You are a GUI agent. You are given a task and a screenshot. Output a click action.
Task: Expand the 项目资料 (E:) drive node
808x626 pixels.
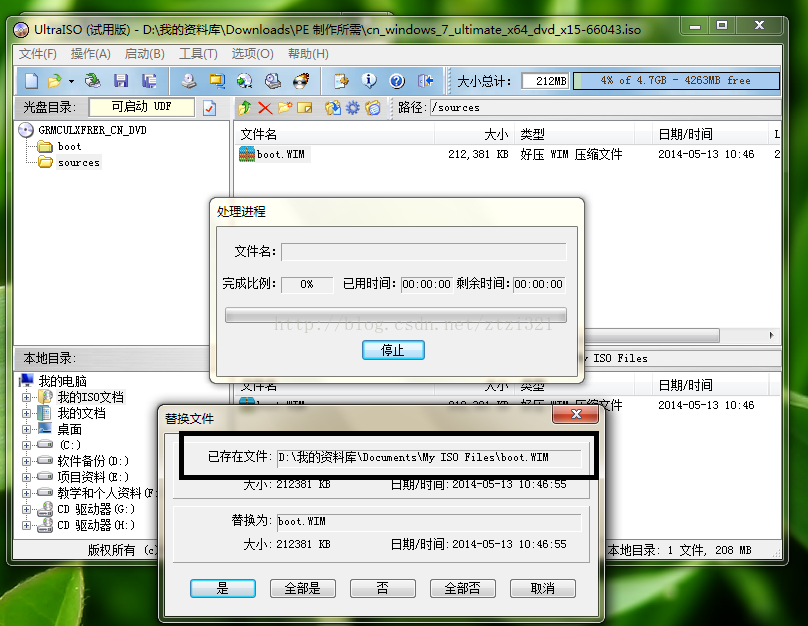tap(26, 477)
